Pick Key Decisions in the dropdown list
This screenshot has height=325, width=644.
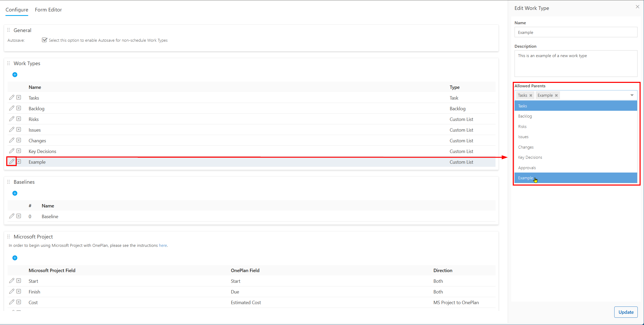(x=576, y=157)
